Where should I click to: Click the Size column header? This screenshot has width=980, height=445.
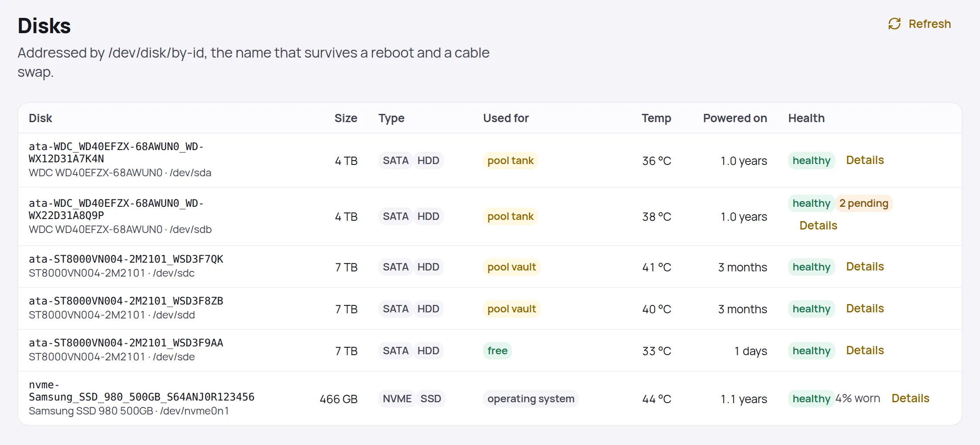point(346,118)
